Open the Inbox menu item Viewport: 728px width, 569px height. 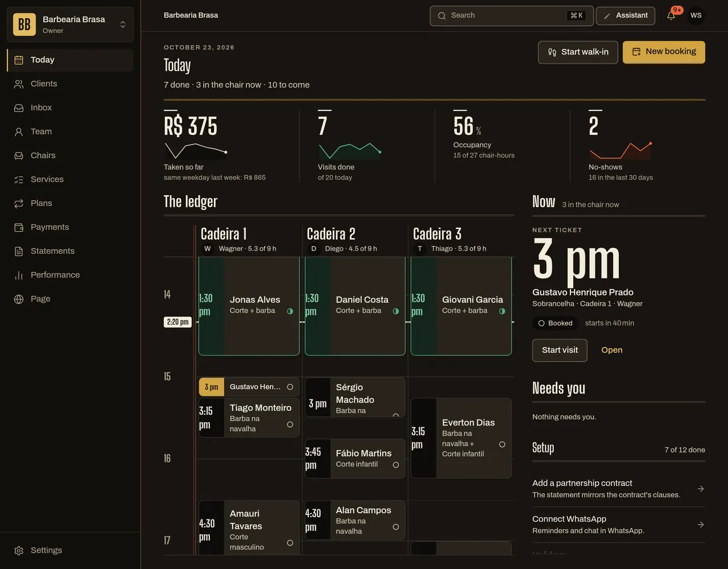70,108
